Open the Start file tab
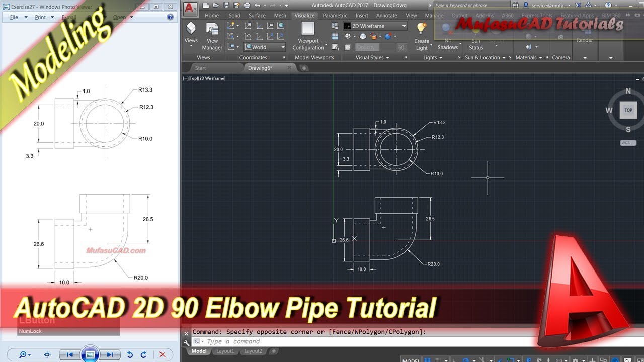 pos(201,68)
